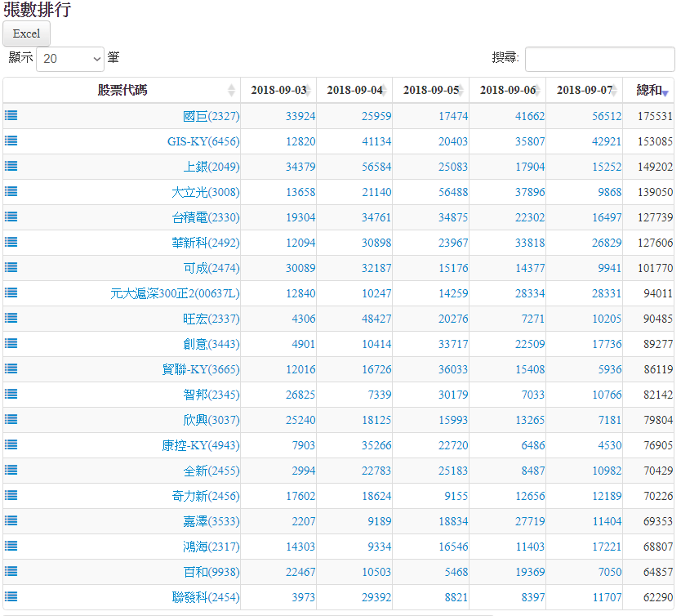The width and height of the screenshot is (681, 616).
Task: Open the 康控-KY(4943) stock link
Action: pos(201,445)
